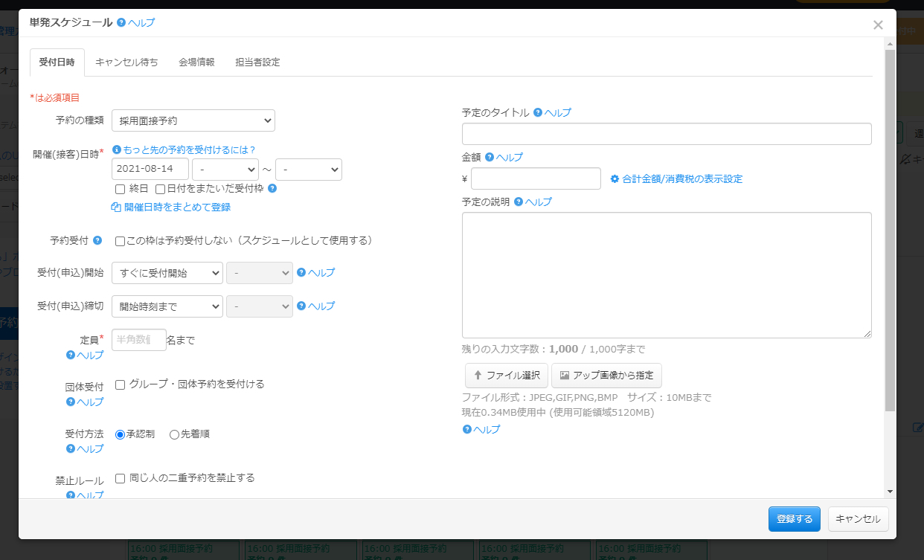
Task: Click gear icon for 合計金額/消費税の表示設定
Action: tap(615, 179)
